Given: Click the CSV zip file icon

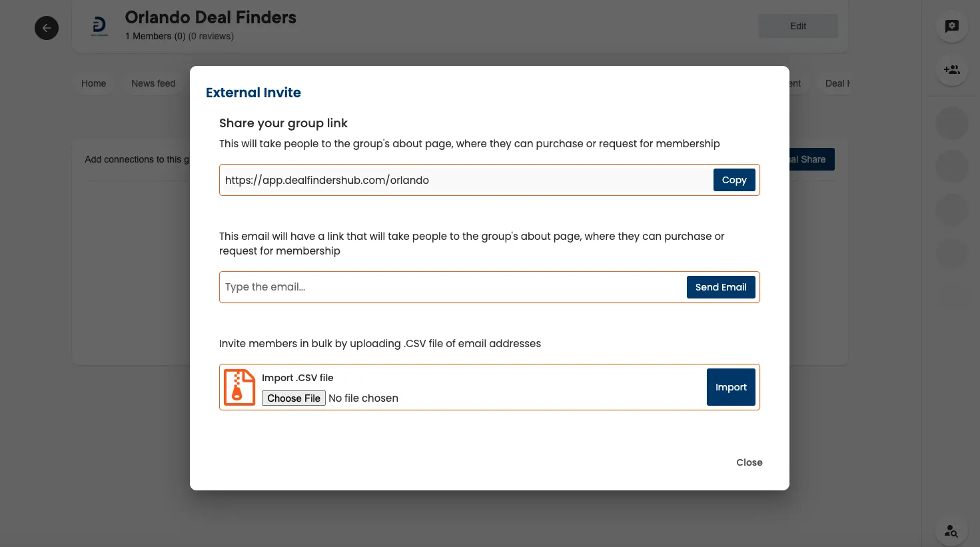Looking at the screenshot, I should pyautogui.click(x=240, y=387).
